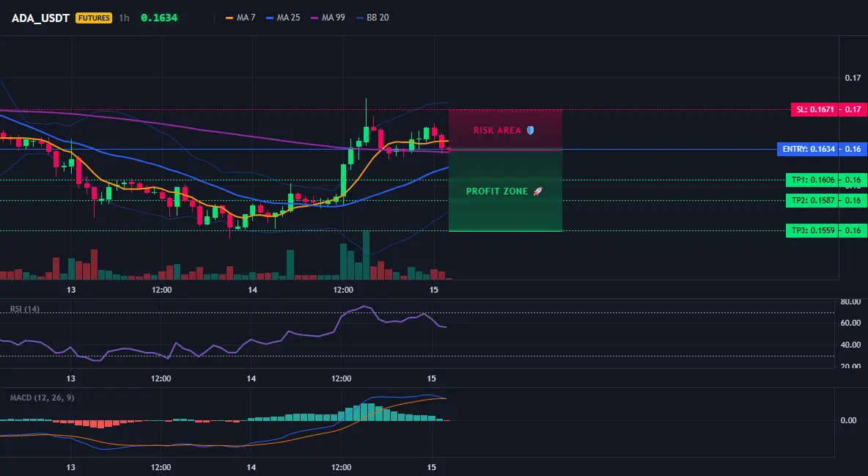Click the ENTRY: 0.1634 price label
The width and height of the screenshot is (868, 476).
[x=808, y=149]
